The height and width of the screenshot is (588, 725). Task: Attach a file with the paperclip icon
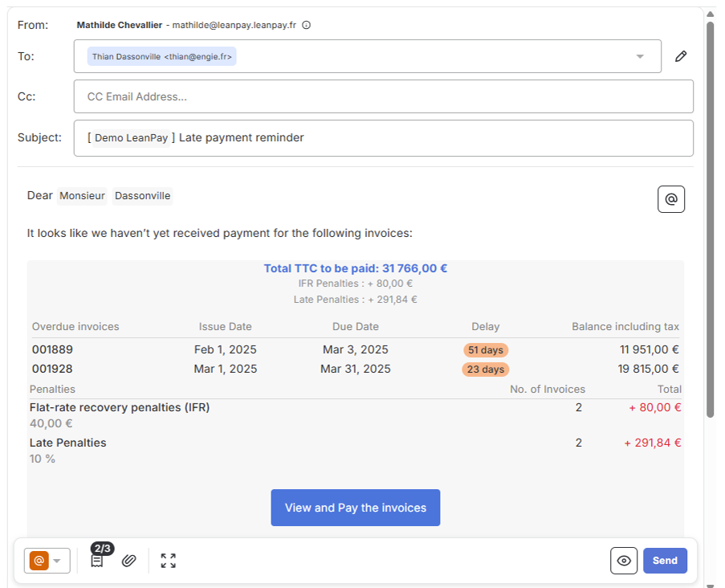pyautogui.click(x=130, y=560)
